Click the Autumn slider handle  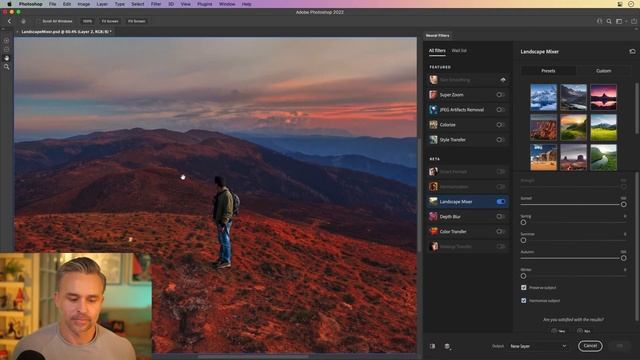click(623, 258)
